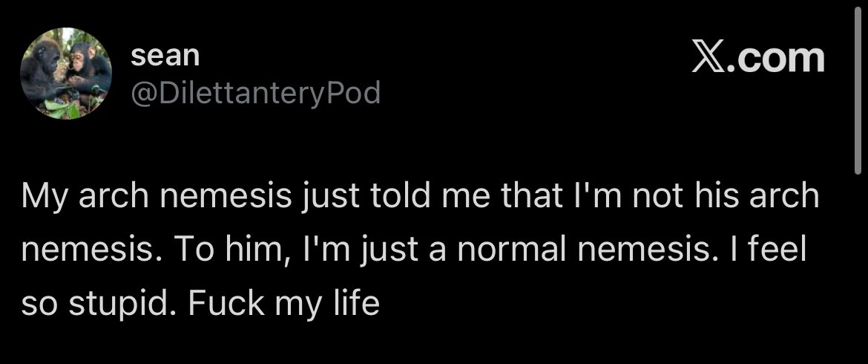The height and width of the screenshot is (364, 868).
Task: Open the @DilettanteryPod handle link
Action: point(256,93)
